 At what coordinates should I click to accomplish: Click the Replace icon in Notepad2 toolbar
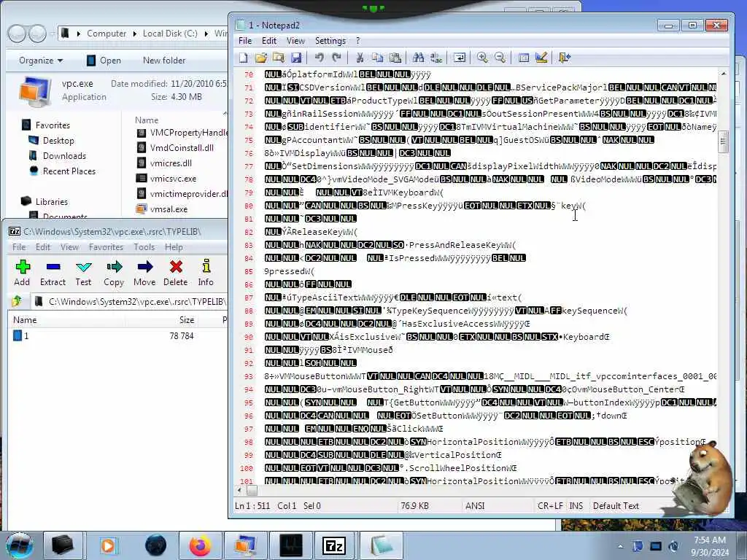436,58
